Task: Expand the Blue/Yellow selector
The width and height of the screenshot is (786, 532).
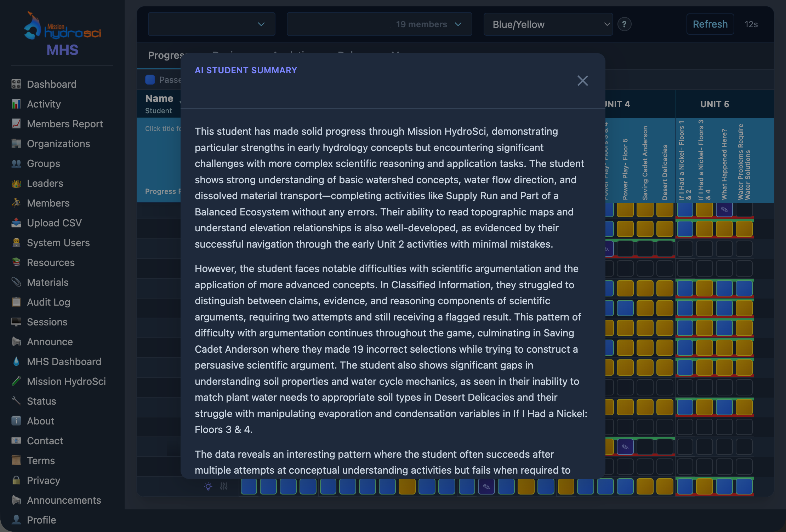Action: pyautogui.click(x=548, y=24)
